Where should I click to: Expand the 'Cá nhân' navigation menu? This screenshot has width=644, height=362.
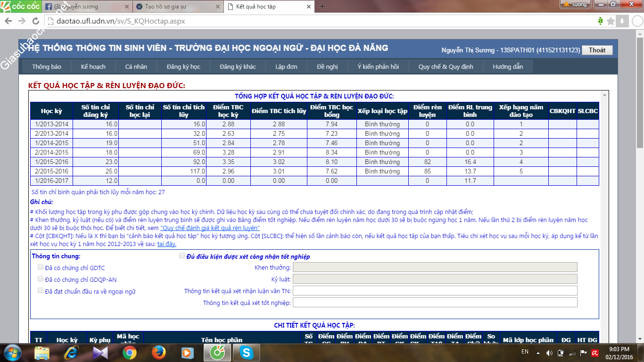point(136,66)
